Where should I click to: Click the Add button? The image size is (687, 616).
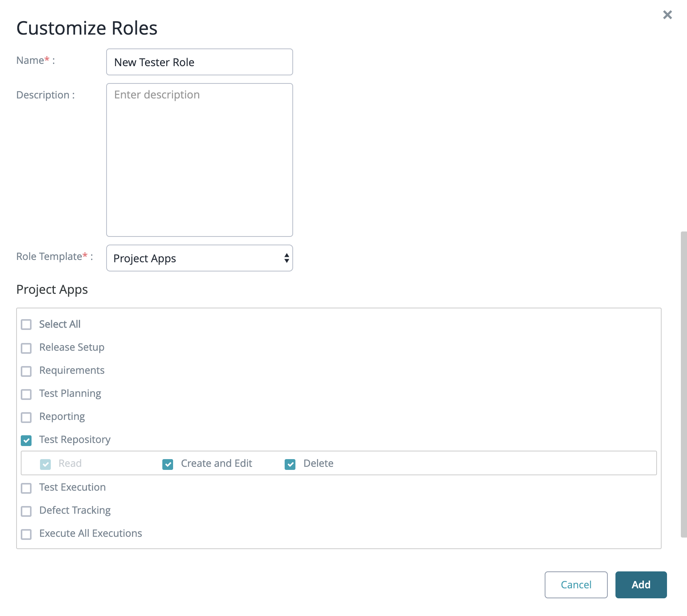[641, 584]
